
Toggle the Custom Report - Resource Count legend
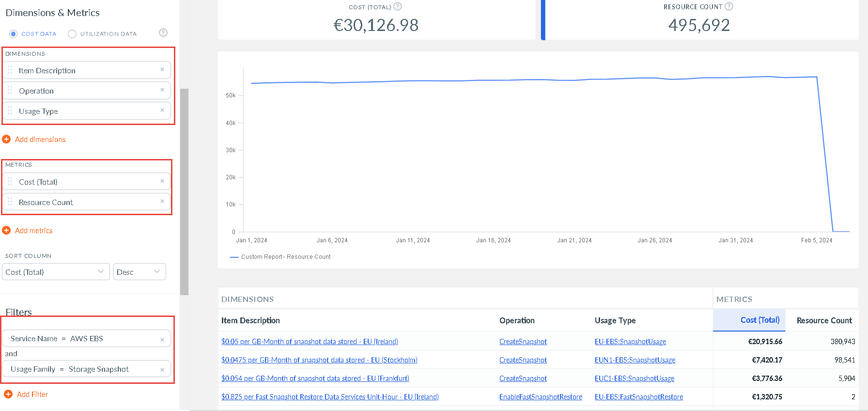[x=280, y=257]
